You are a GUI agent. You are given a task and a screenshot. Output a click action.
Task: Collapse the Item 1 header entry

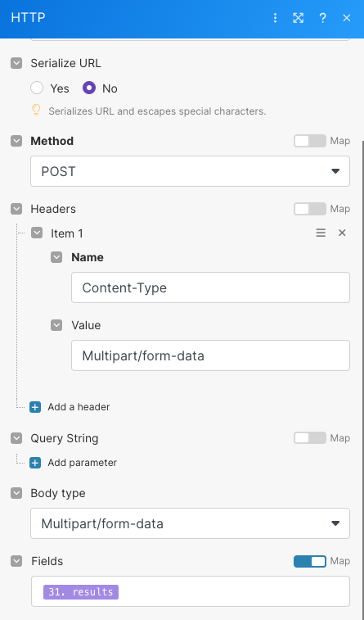click(x=37, y=233)
